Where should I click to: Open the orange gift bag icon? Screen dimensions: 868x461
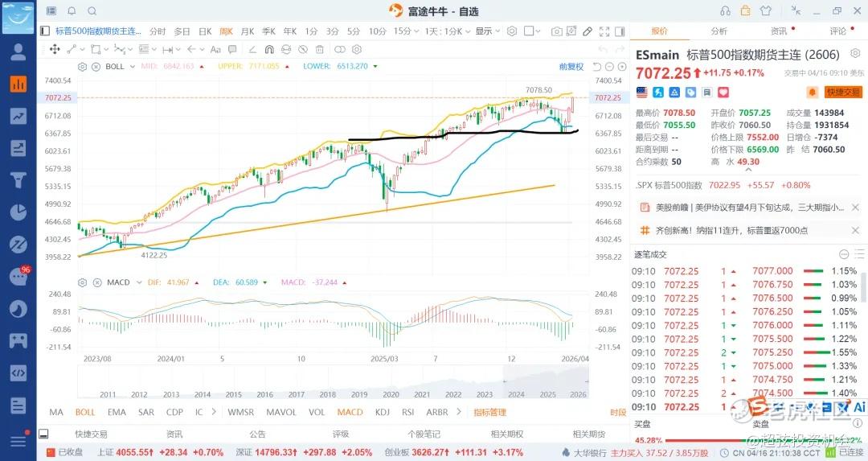click(746, 10)
